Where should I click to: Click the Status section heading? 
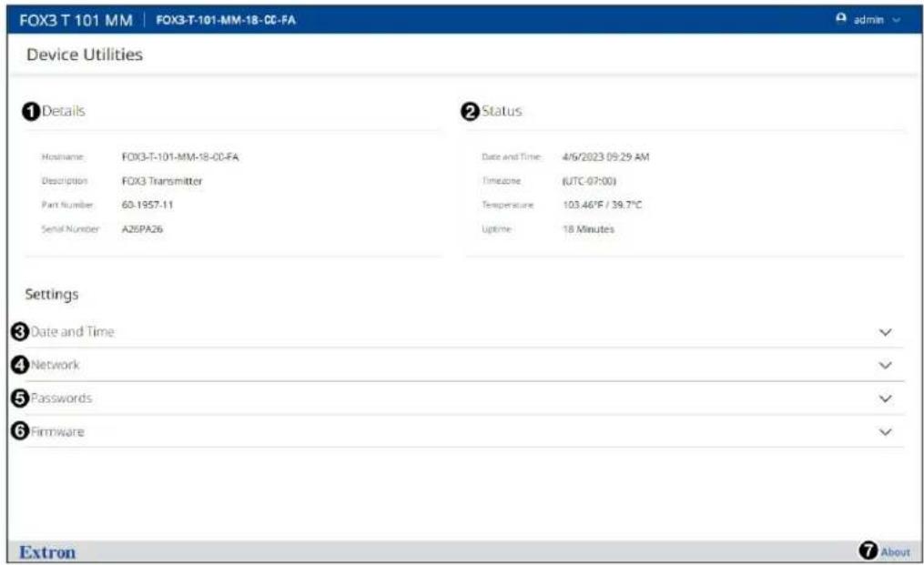[502, 111]
